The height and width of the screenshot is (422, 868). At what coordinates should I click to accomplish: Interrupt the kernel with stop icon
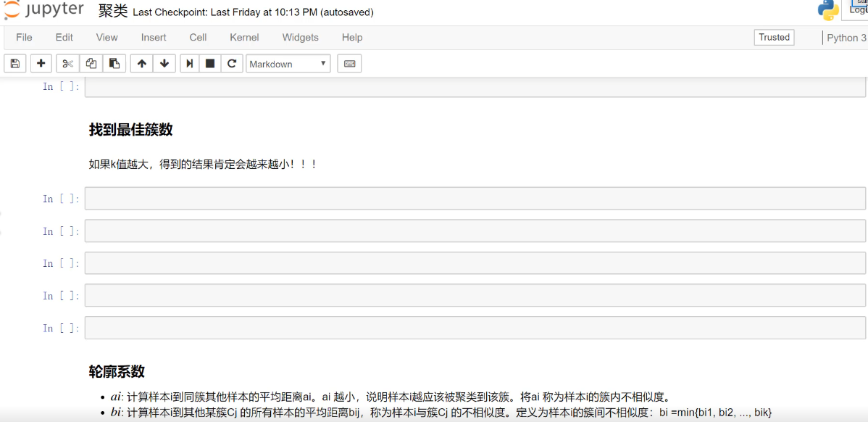point(210,64)
